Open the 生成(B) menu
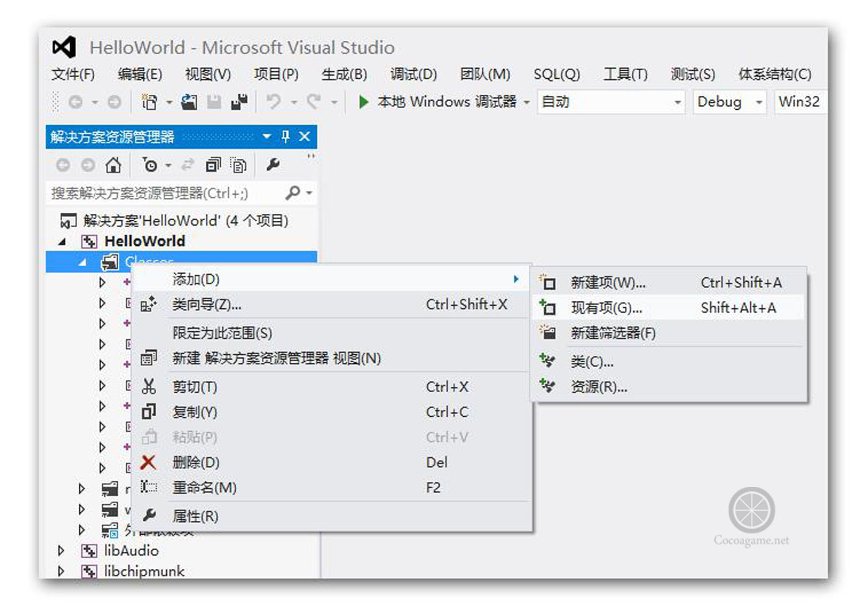This screenshot has height=606, width=868. pyautogui.click(x=344, y=74)
